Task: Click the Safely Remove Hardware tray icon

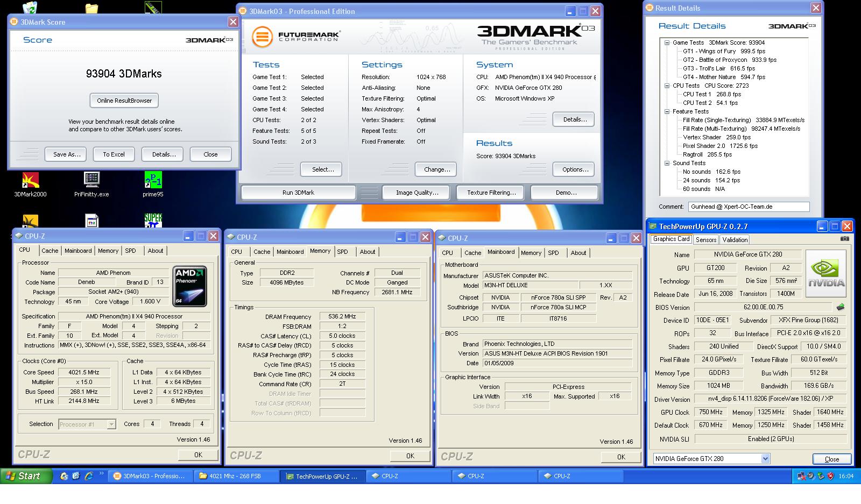Action: coord(821,476)
